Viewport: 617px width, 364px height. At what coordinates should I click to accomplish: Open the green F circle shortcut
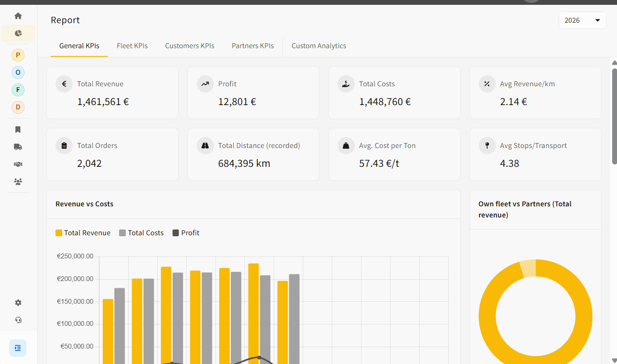point(18,90)
